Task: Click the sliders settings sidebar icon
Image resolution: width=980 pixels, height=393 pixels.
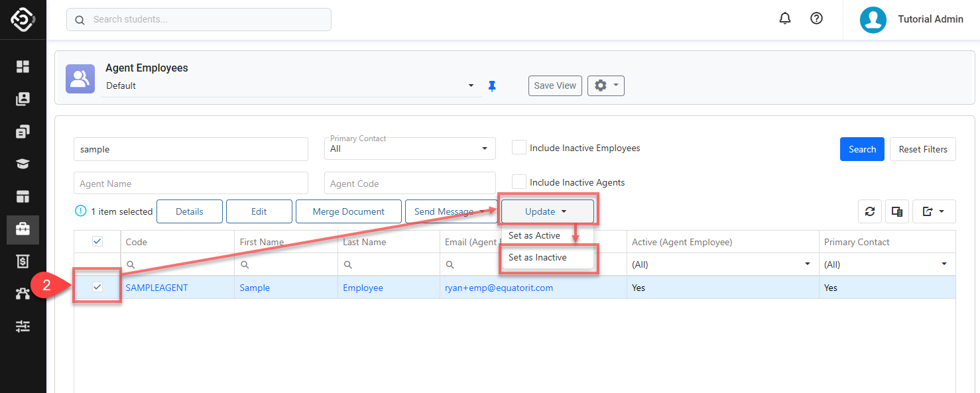Action: pyautogui.click(x=23, y=326)
